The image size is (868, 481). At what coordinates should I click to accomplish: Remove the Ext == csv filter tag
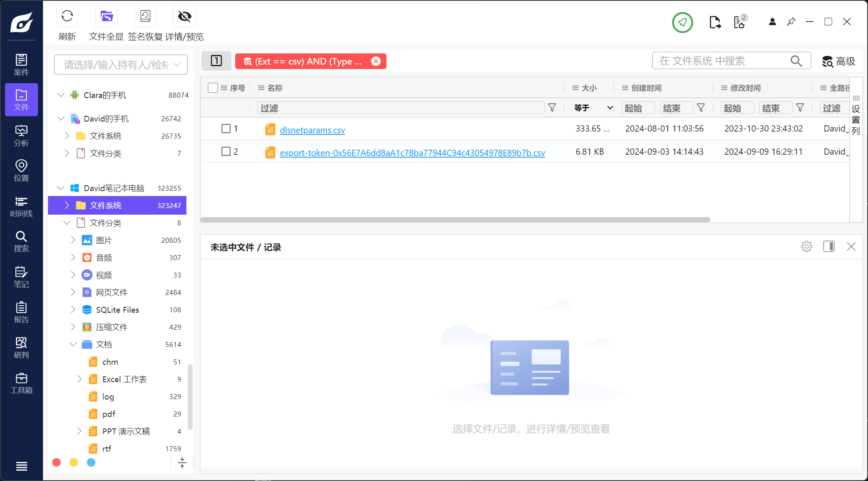(376, 61)
